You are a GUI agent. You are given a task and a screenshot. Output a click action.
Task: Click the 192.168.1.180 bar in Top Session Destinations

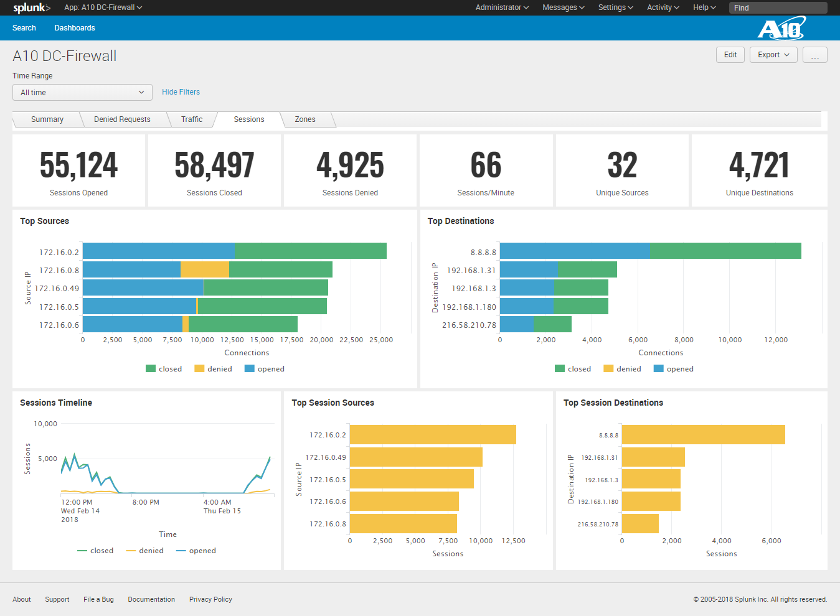coord(651,501)
